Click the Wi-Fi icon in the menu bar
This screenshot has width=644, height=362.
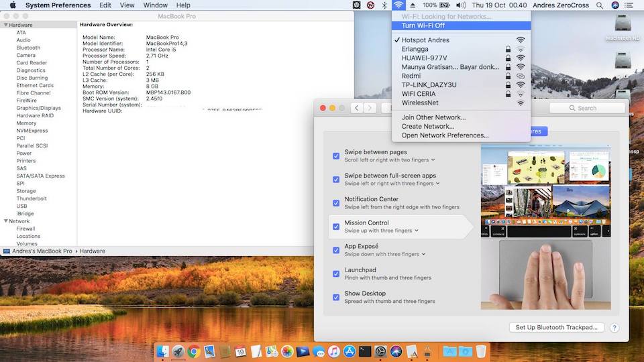click(398, 5)
